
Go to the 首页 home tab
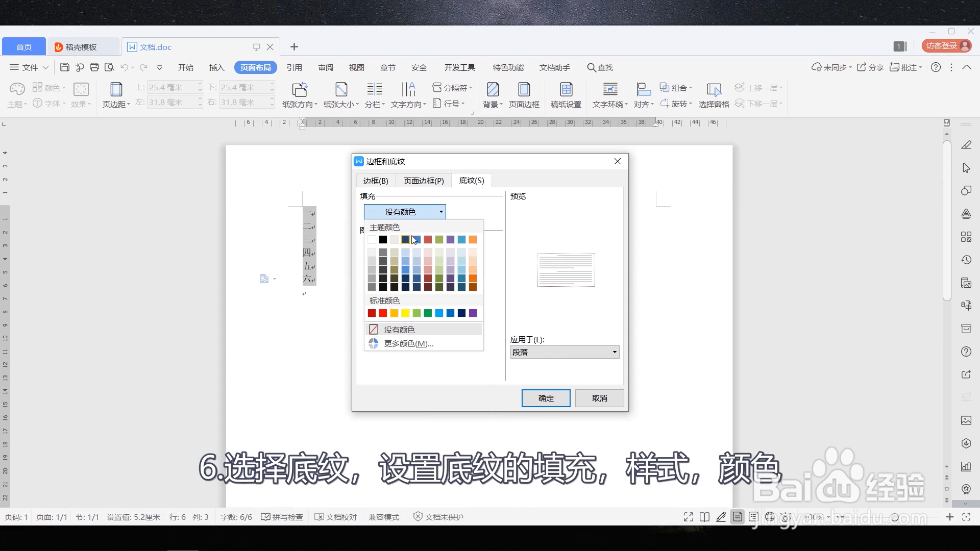(x=24, y=47)
